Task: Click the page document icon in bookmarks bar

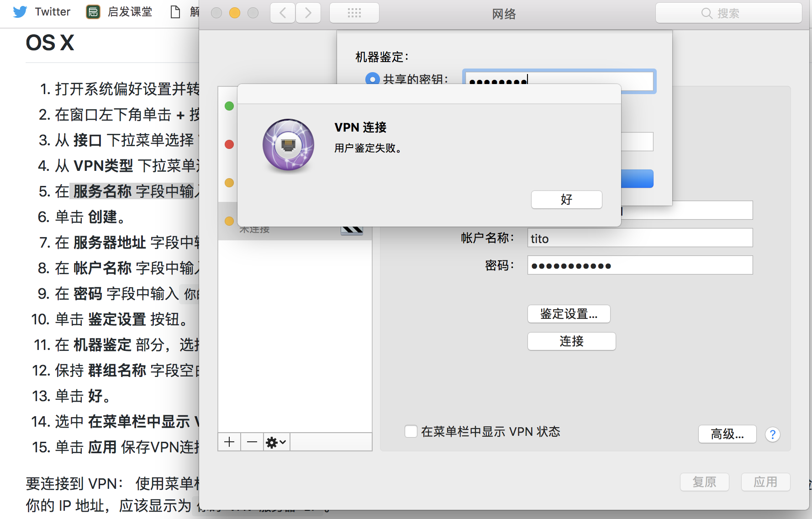Action: pos(175,12)
